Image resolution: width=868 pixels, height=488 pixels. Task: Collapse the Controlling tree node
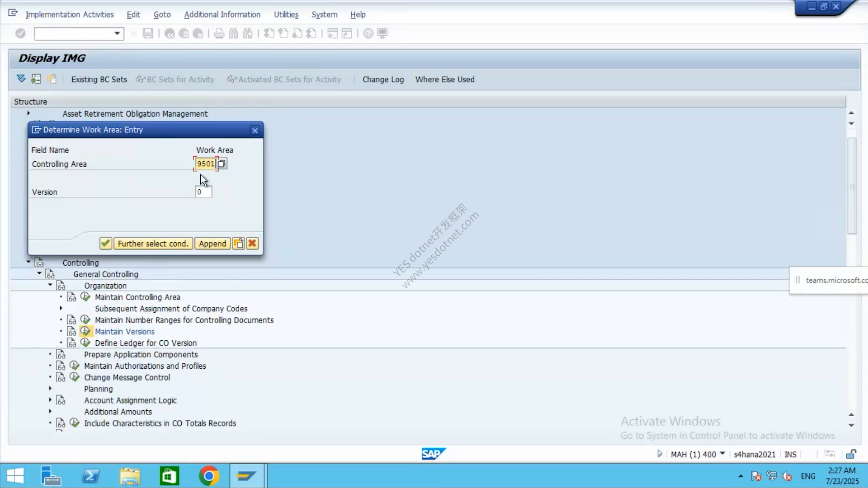28,262
